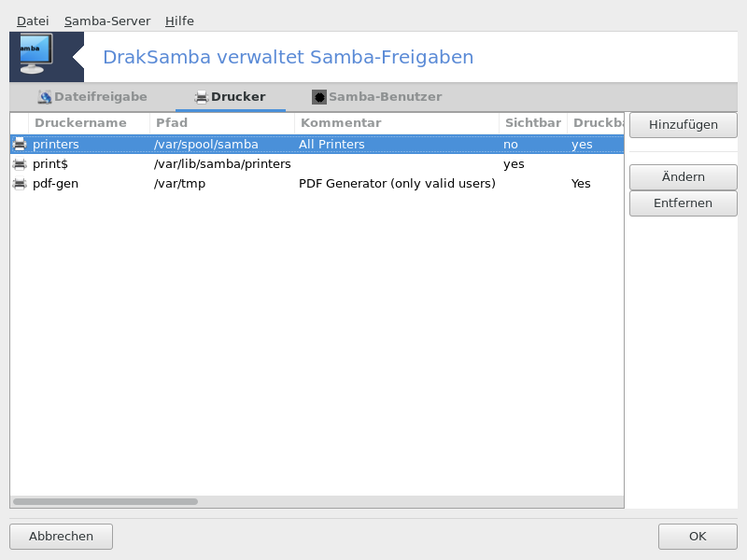Click the DrakSamba monitor logo icon
This screenshot has height=560, width=747.
click(36, 54)
